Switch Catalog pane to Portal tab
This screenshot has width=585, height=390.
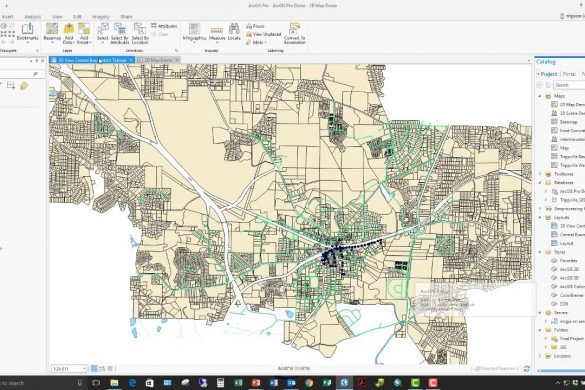(569, 74)
